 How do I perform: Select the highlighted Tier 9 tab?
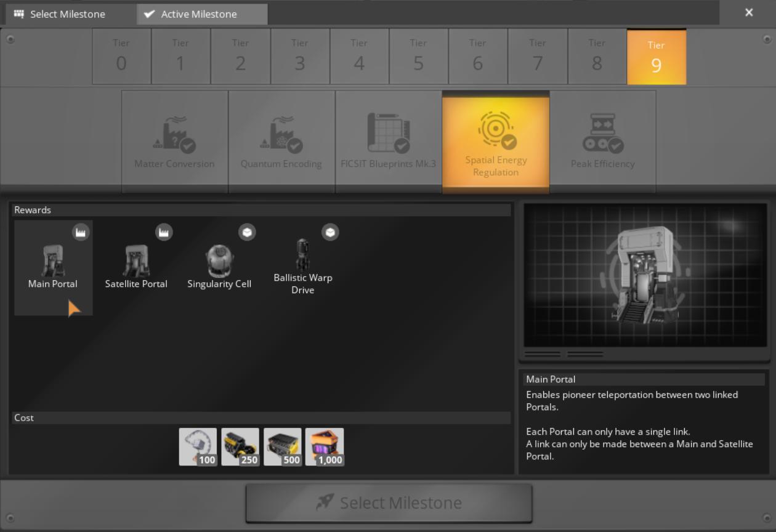657,57
